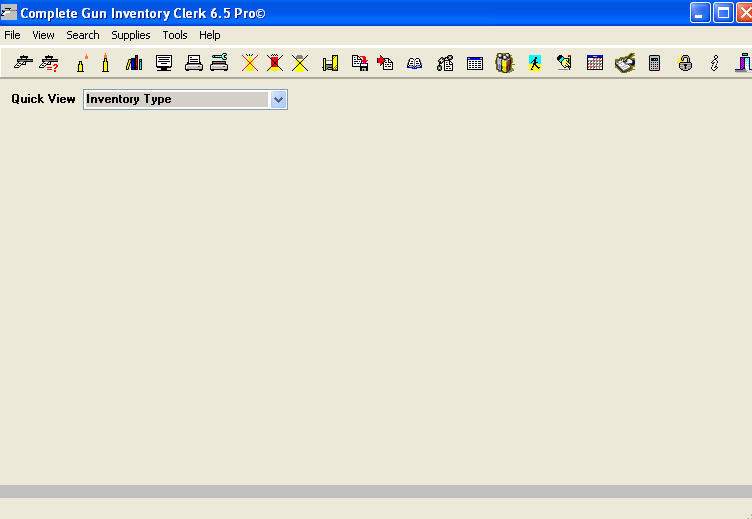Viewport: 752px width, 519px height.
Task: Click the computer monitor icon
Action: [164, 63]
